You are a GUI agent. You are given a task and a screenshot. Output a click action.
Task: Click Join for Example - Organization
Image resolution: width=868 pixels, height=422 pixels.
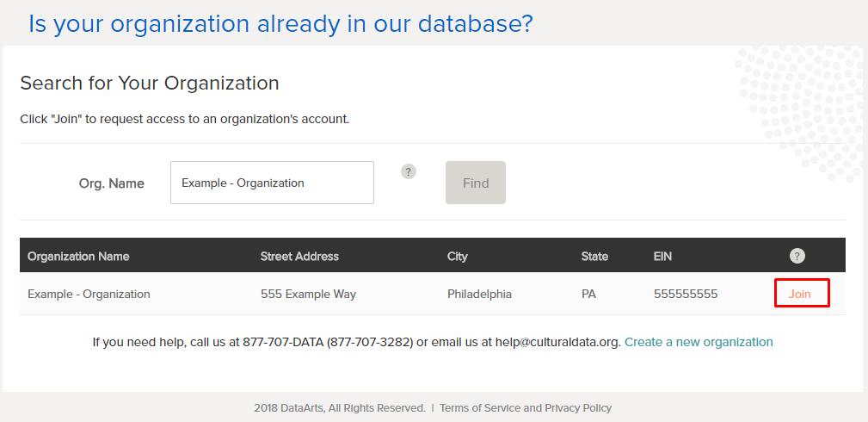800,294
